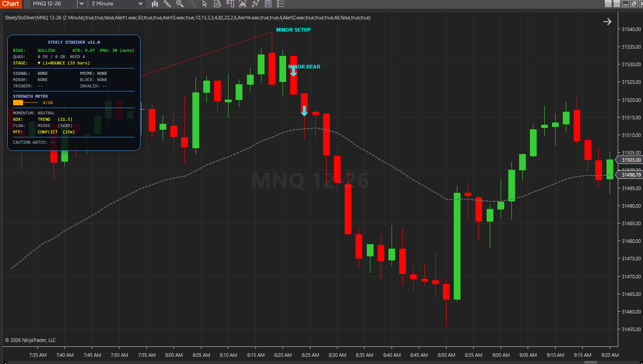
Task: Click the MINOR SETUP label
Action: click(293, 30)
